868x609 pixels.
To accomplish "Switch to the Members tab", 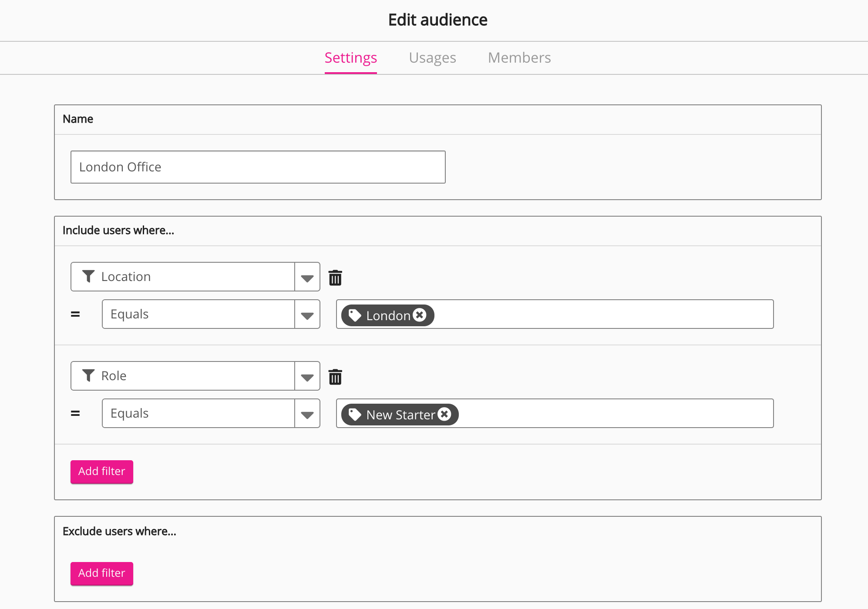I will [x=519, y=58].
